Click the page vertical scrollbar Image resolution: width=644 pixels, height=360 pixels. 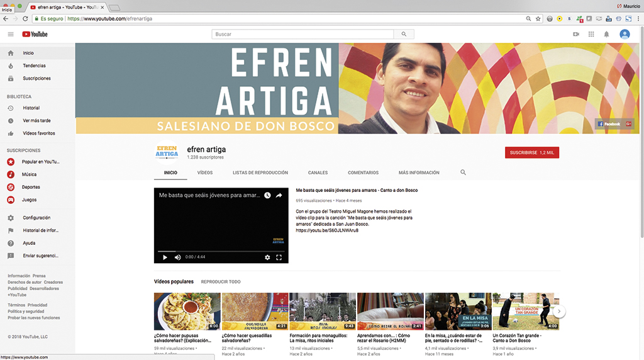click(641, 132)
